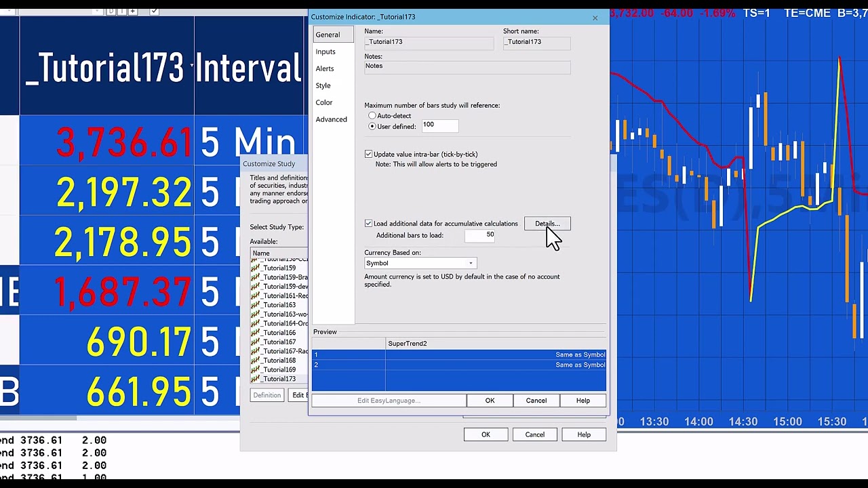Click Cancel in Customize Study dialog

534,434
